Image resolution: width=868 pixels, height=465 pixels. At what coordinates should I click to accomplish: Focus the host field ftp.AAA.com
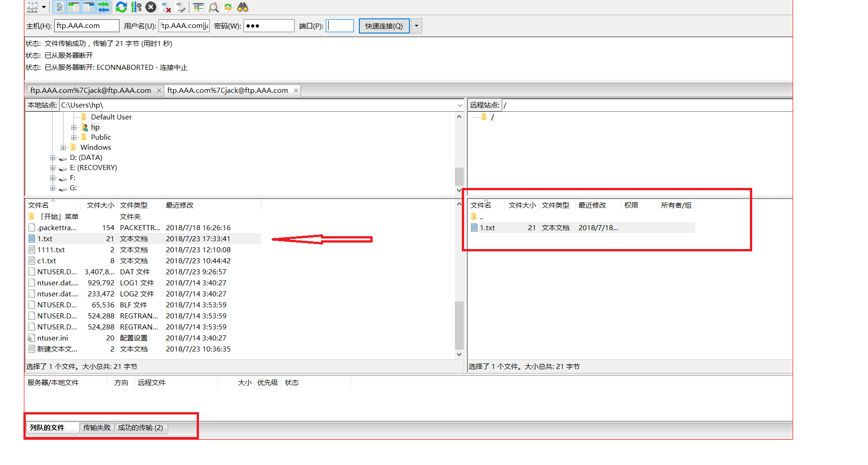[87, 26]
